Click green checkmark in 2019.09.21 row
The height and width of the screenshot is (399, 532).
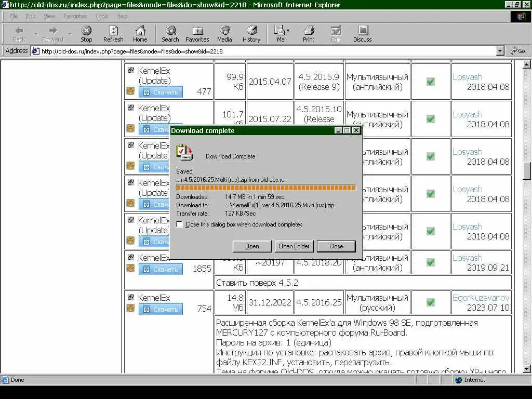coord(431,262)
